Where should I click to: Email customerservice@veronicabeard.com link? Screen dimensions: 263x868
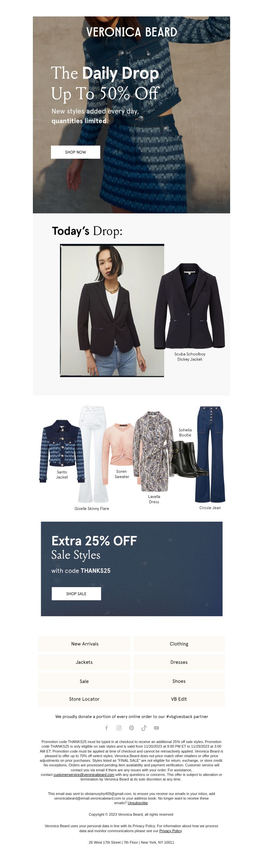84,775
